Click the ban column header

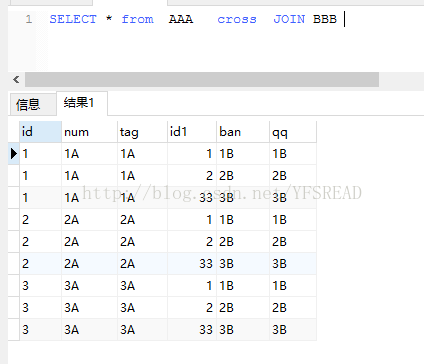click(243, 132)
